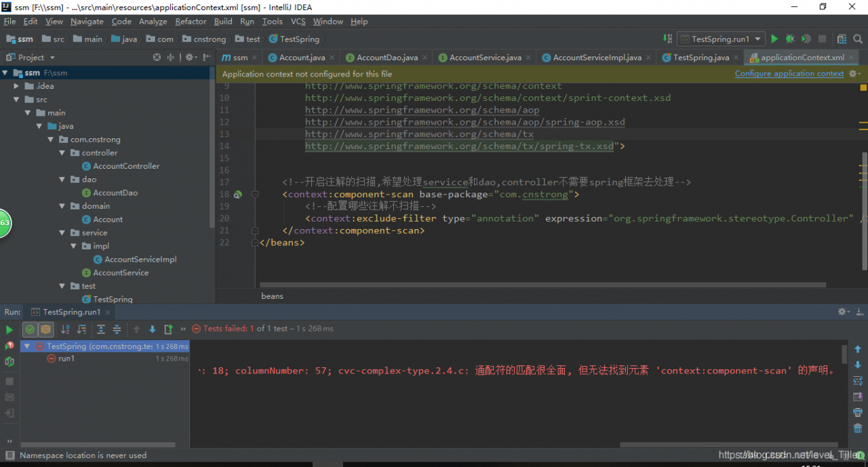Open the VCS menu
The height and width of the screenshot is (467, 868).
[298, 21]
